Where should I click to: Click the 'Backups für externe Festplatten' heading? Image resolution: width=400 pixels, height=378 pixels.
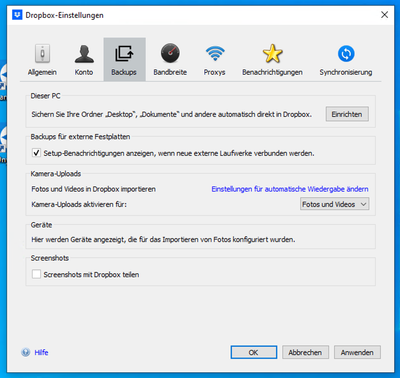pyautogui.click(x=80, y=137)
